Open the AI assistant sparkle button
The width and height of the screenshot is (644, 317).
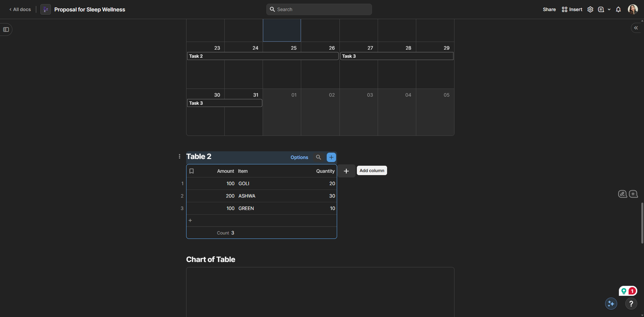tap(611, 304)
